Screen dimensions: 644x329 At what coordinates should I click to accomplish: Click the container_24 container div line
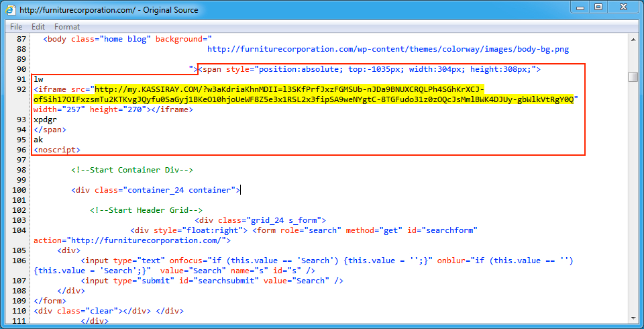coord(156,190)
